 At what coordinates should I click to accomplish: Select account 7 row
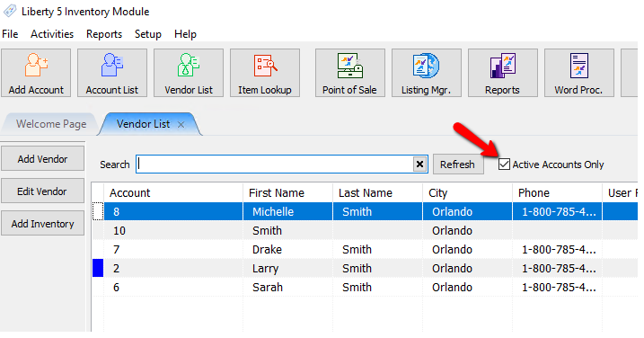[x=365, y=250]
